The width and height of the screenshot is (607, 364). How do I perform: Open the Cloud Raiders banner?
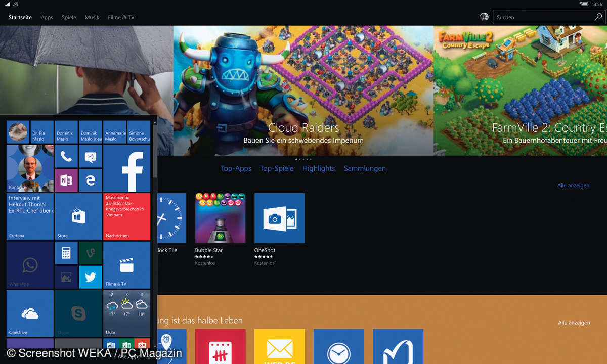click(x=303, y=91)
